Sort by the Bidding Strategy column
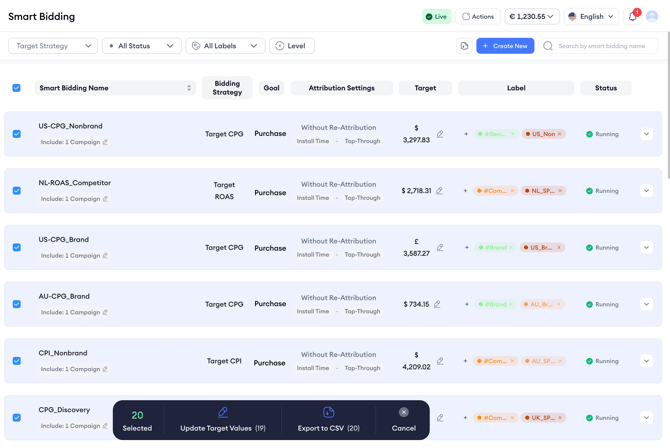This screenshot has width=670, height=448. pos(227,88)
